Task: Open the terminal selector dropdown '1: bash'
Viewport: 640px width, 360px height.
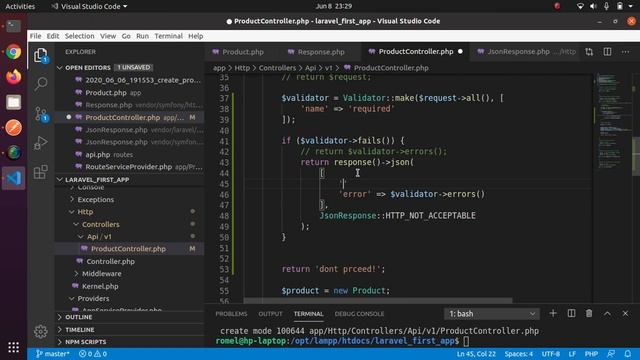Action: coord(491,313)
